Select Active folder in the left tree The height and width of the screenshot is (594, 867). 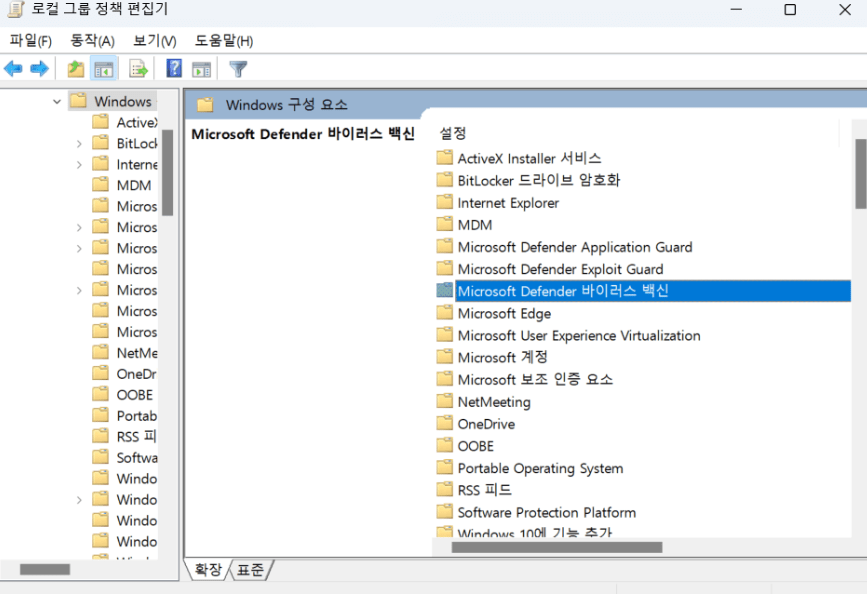tap(137, 122)
